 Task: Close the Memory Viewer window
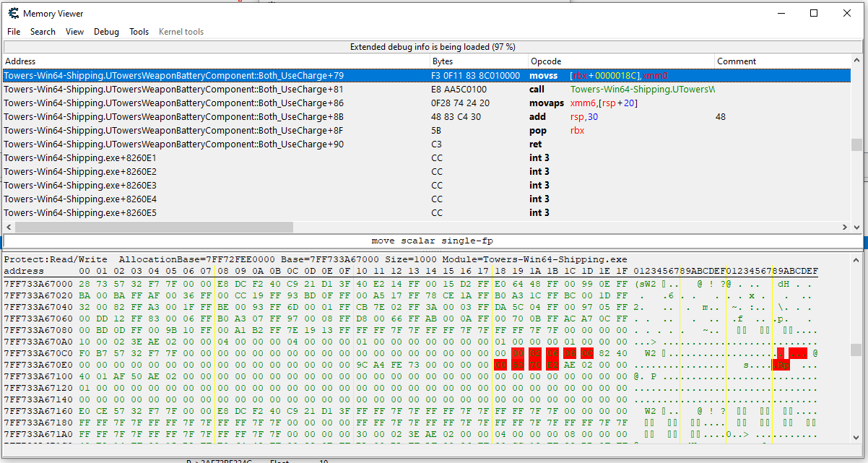[x=847, y=13]
